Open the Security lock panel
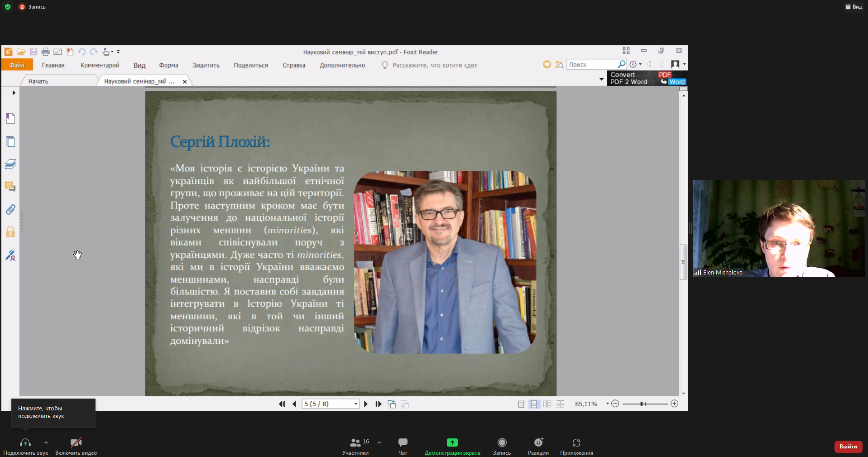 [10, 232]
